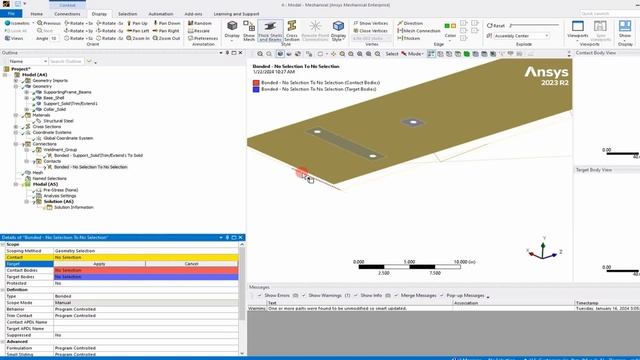
Task: Click the Random annotation icon
Action: click(x=190, y=23)
